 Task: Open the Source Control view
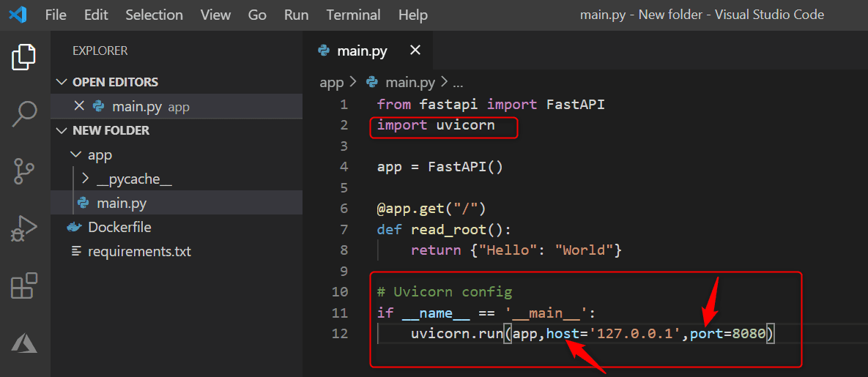point(24,171)
